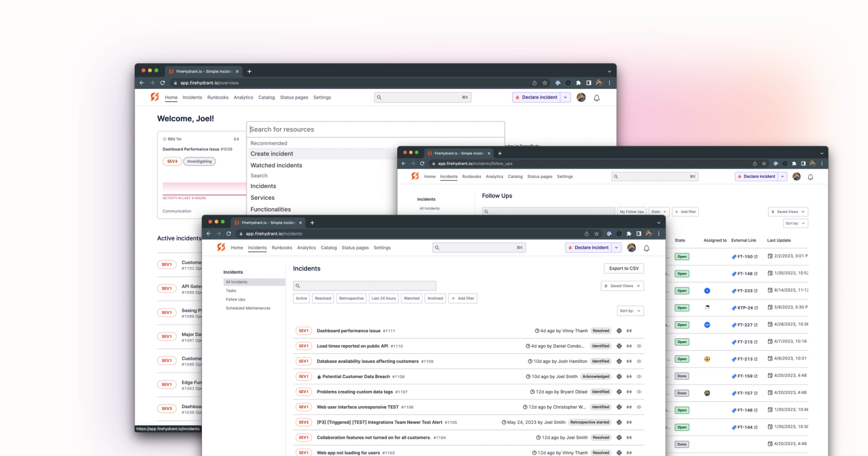Click bookmark star in front Incidents window address bar
This screenshot has width=868, height=456.
pos(597,233)
